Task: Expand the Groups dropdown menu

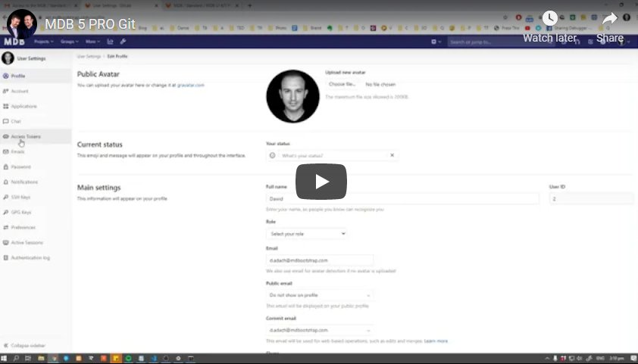Action: coord(70,42)
